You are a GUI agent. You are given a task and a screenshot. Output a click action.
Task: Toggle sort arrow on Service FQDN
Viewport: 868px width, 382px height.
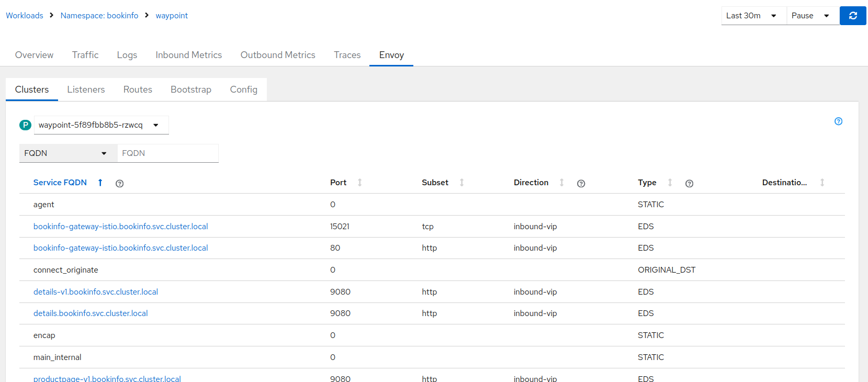click(x=100, y=183)
